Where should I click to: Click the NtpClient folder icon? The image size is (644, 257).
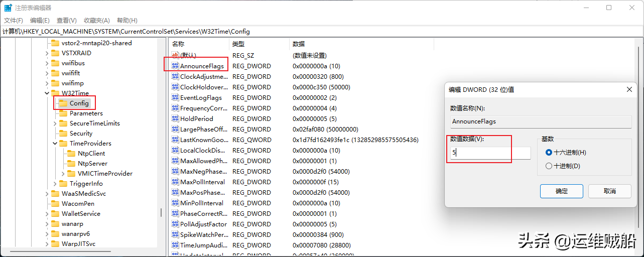[x=71, y=154]
